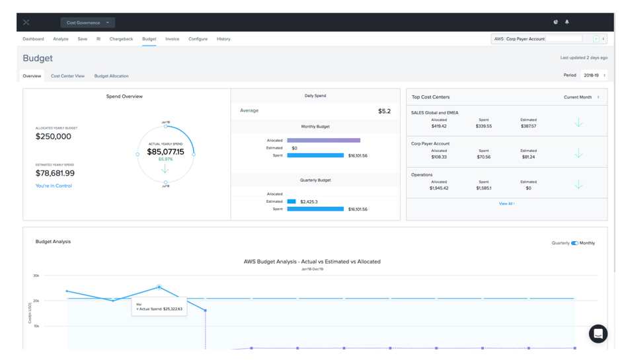The height and width of the screenshot is (364, 628).
Task: Switch to the Cost Center View tab
Action: [67, 76]
